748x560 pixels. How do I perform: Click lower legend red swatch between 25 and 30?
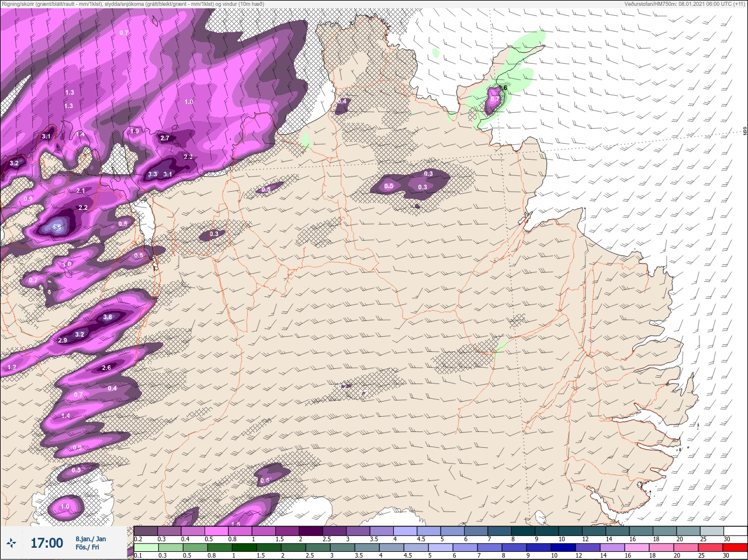pyautogui.click(x=711, y=548)
